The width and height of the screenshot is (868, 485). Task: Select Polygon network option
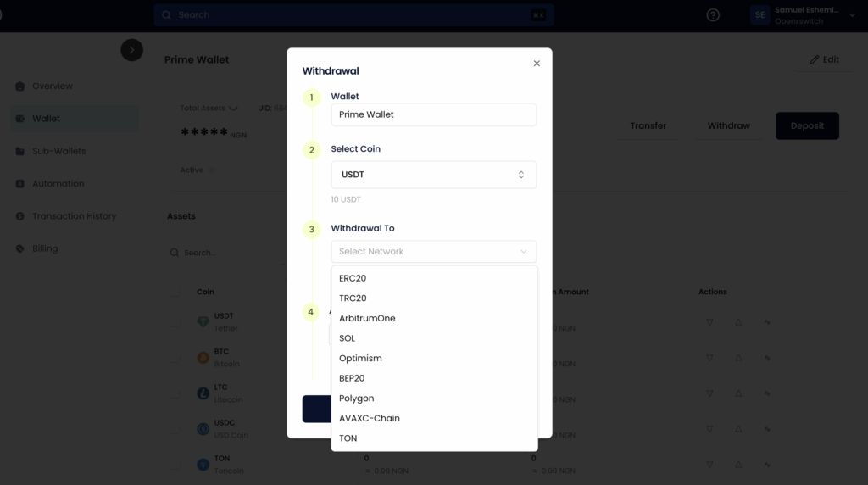pyautogui.click(x=356, y=399)
